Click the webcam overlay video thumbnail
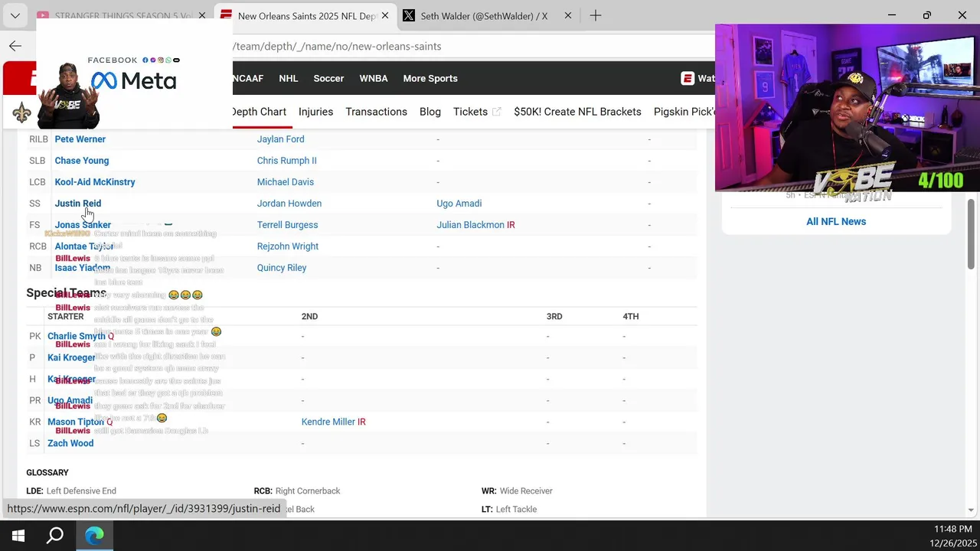 click(848, 107)
